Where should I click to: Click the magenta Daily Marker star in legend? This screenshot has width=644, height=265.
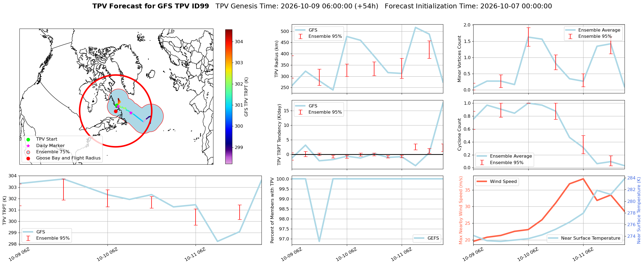[28, 146]
